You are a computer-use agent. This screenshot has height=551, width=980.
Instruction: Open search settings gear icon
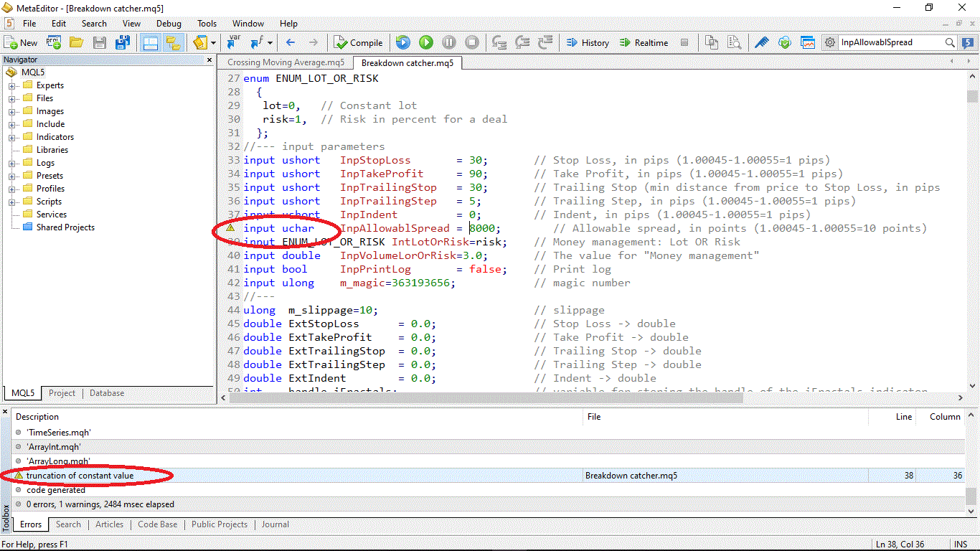(830, 43)
